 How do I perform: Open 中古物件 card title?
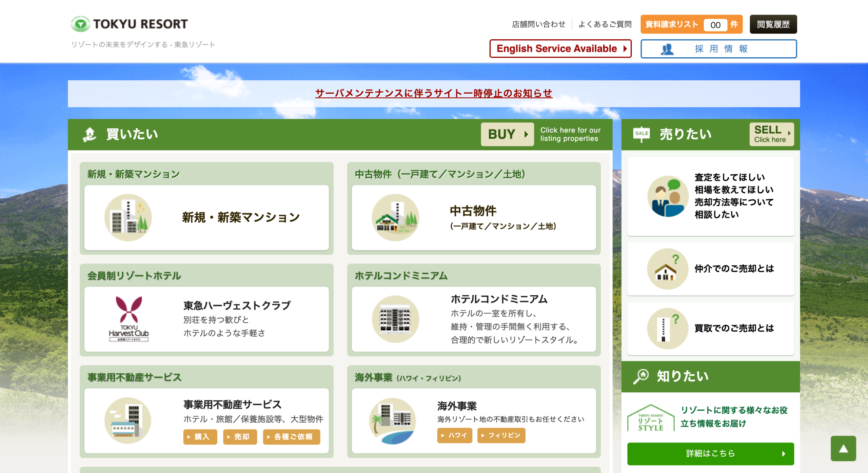tap(473, 211)
